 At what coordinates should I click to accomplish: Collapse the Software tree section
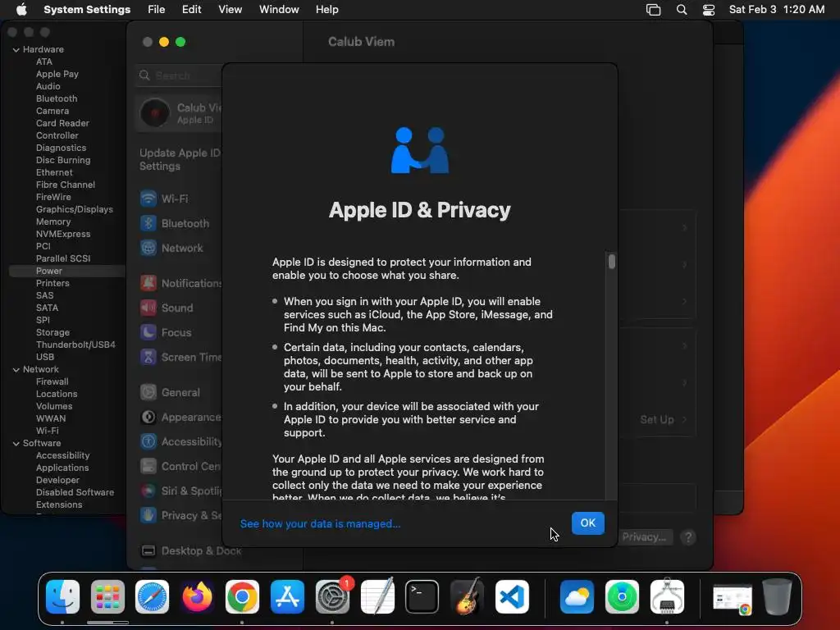pos(16,443)
